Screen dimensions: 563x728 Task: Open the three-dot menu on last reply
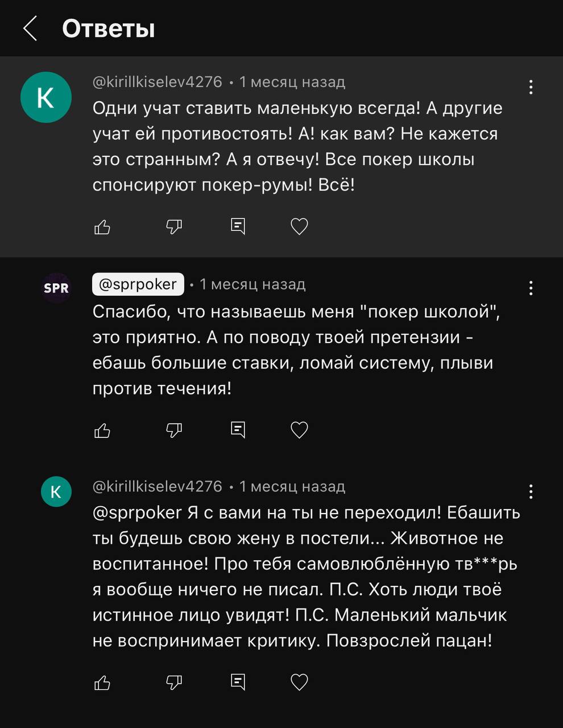tap(531, 491)
